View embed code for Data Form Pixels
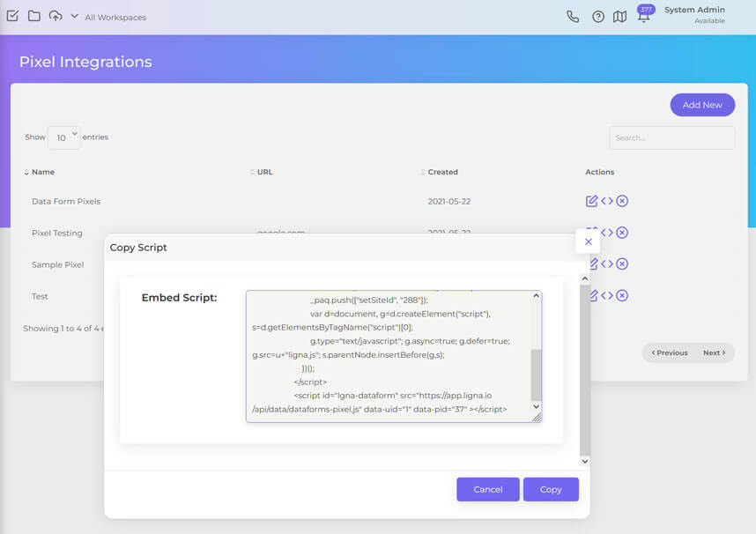The image size is (756, 534). (607, 201)
